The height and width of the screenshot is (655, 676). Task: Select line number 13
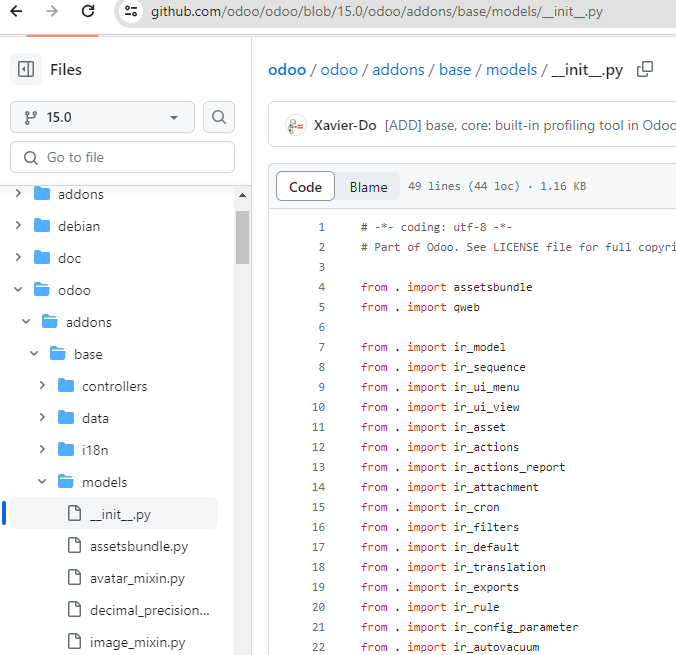[x=318, y=467]
